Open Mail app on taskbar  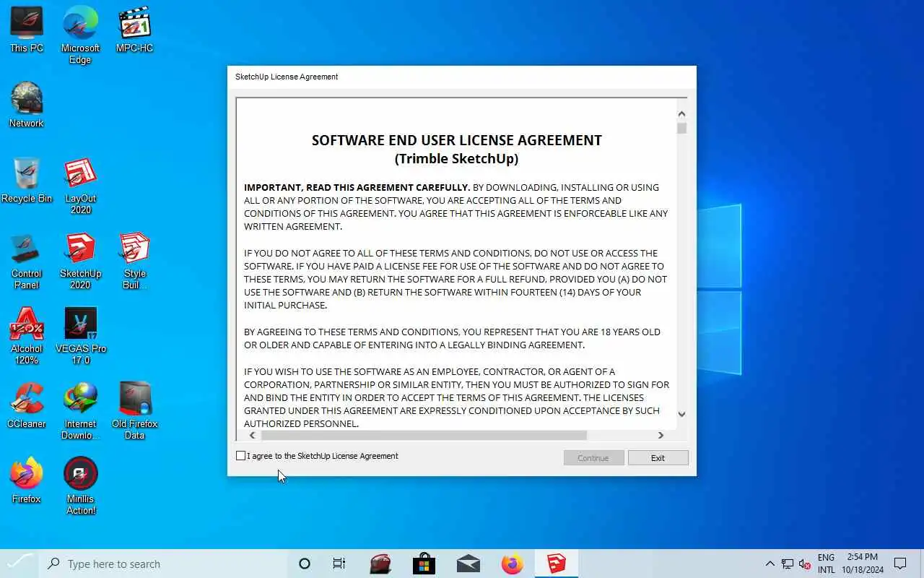pos(468,564)
